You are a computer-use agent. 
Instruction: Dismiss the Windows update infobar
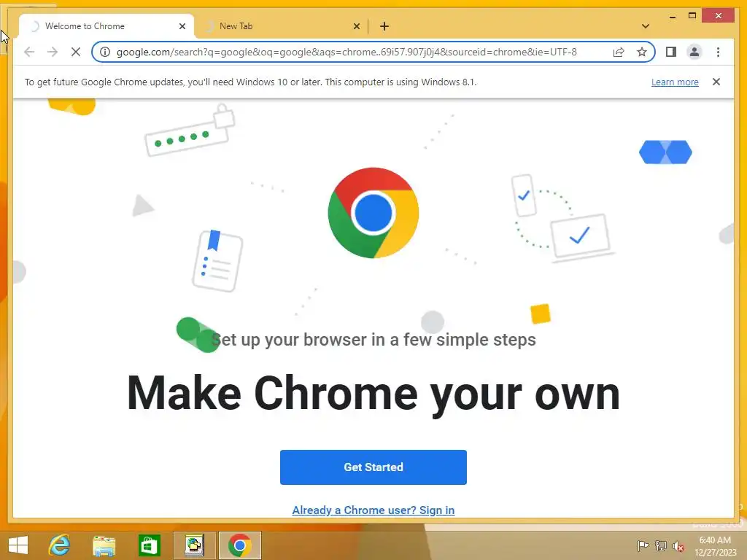(x=716, y=82)
